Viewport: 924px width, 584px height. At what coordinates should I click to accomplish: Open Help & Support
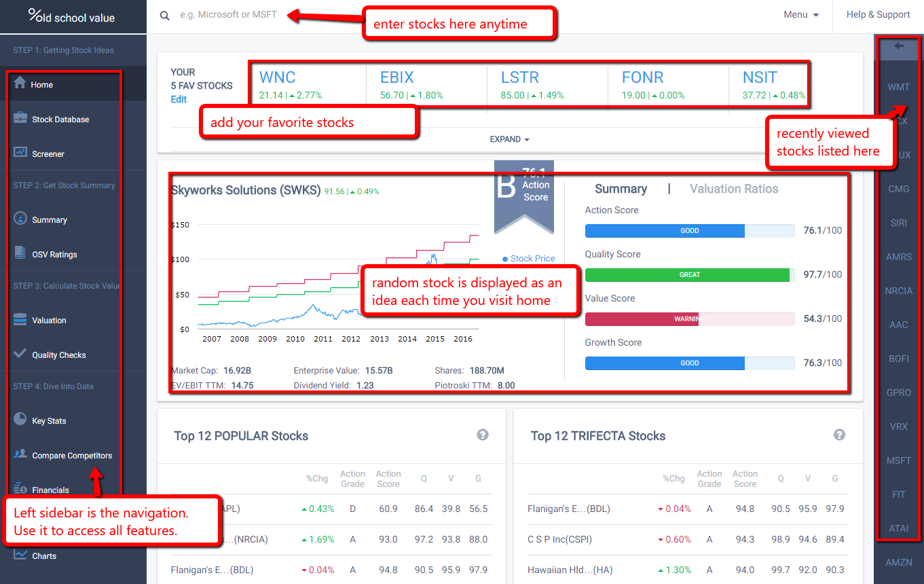[878, 15]
